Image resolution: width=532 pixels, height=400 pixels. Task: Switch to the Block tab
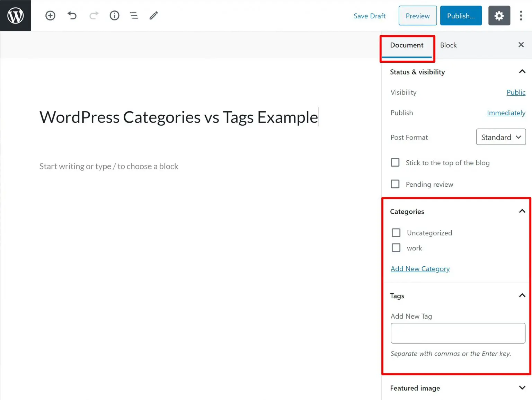tap(448, 45)
